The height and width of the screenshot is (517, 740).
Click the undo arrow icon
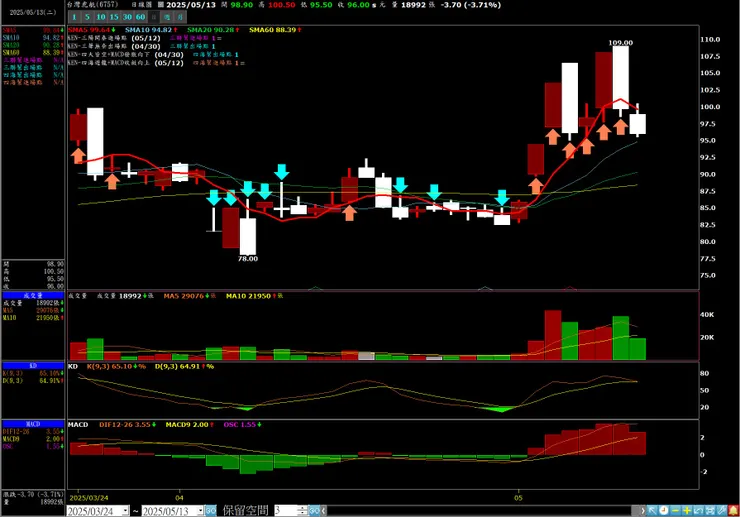click(698, 510)
